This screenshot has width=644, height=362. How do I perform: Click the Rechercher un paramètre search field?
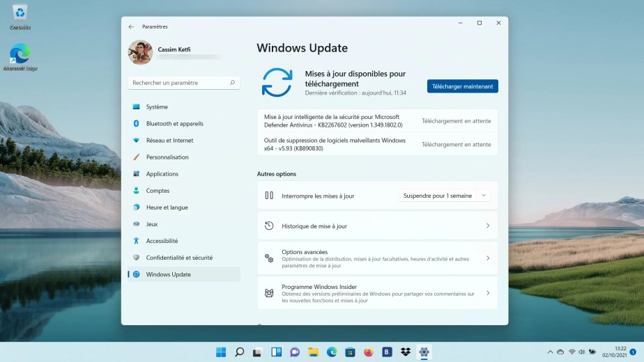[x=183, y=83]
